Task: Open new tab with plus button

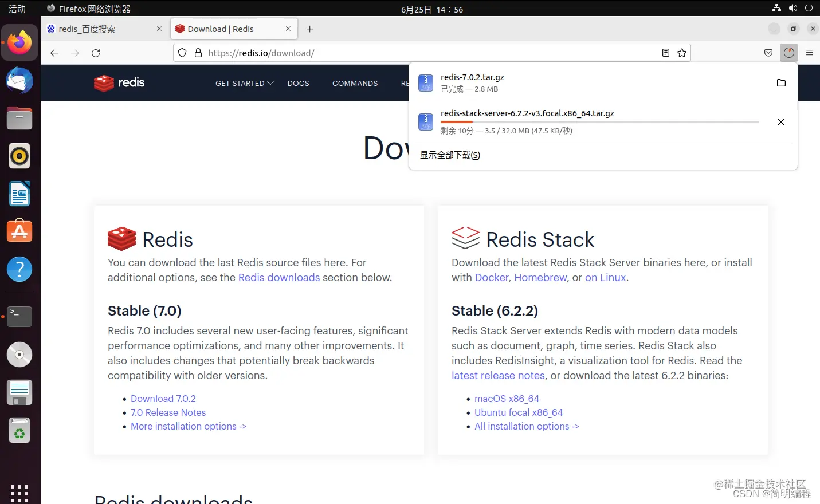Action: pyautogui.click(x=309, y=29)
